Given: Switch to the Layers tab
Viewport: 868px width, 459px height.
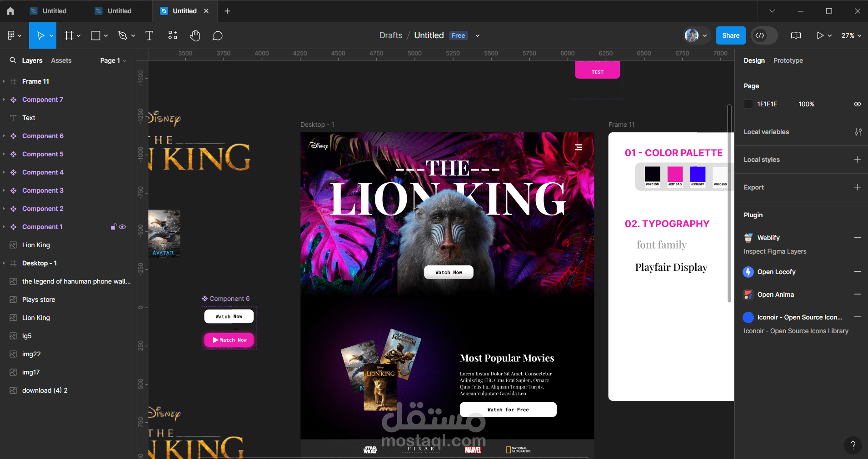Looking at the screenshot, I should click(32, 60).
